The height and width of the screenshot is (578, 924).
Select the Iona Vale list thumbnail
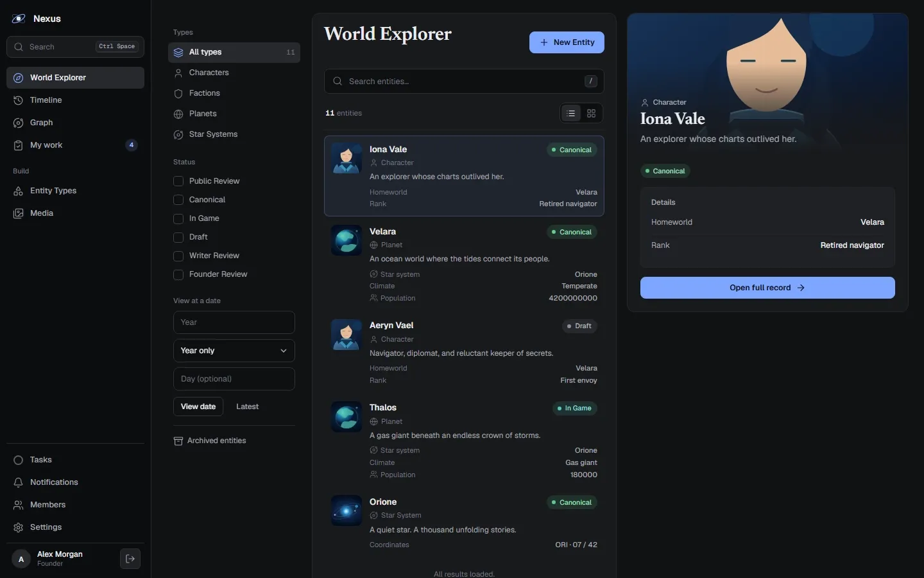(x=346, y=158)
